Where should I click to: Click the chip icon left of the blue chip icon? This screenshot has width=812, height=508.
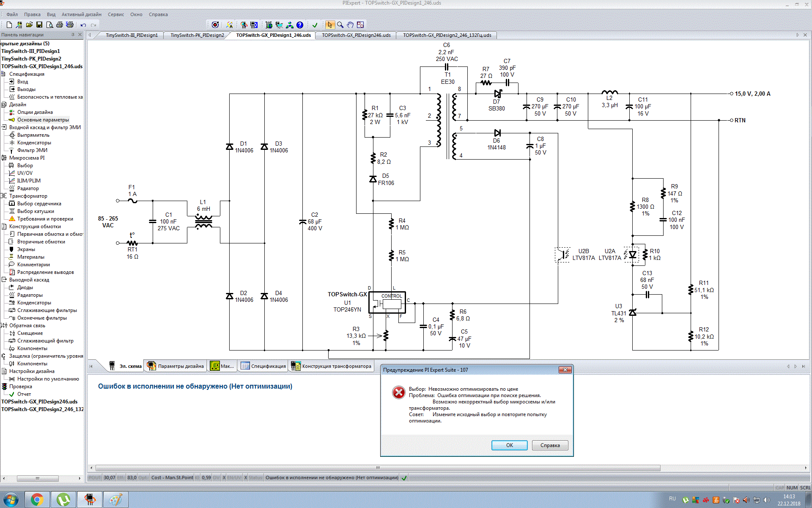point(244,25)
